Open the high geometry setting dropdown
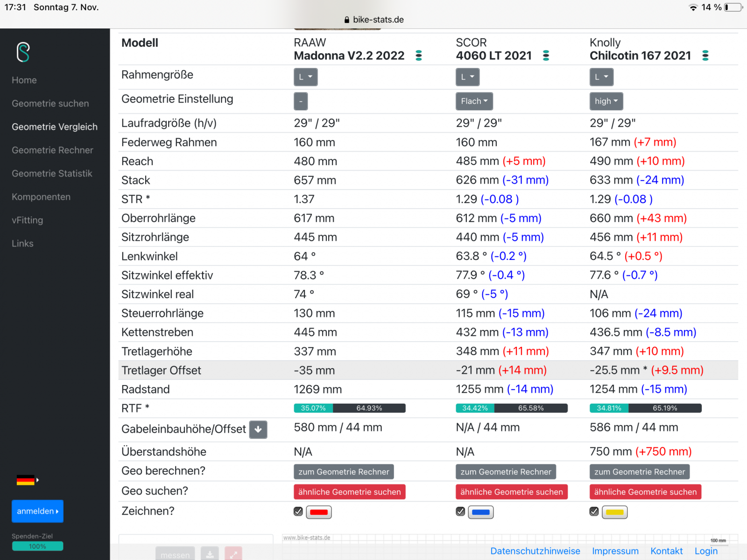Viewport: 747px width, 560px height. 606,101
